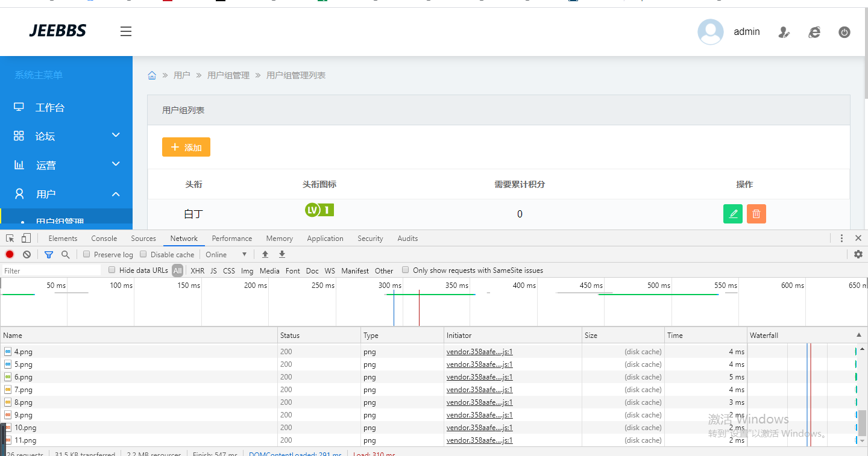Click the vendor.358aafe initiator link for 4.png
The height and width of the screenshot is (456, 868).
coord(479,352)
